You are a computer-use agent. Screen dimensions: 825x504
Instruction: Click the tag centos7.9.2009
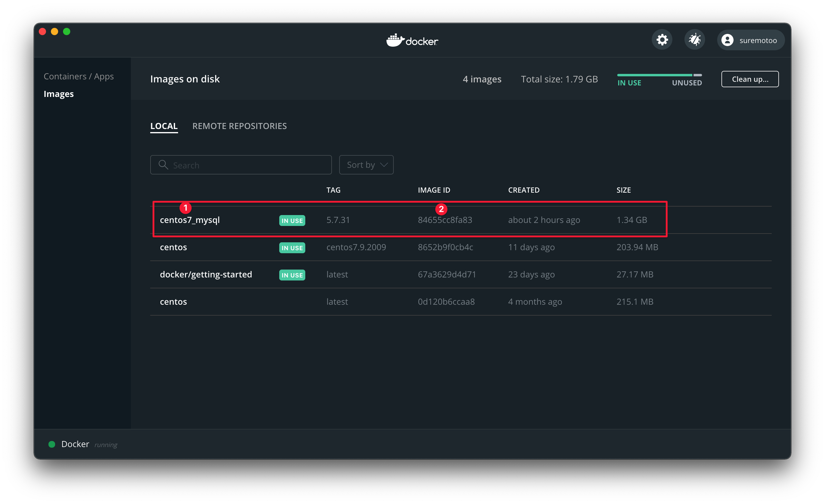coord(356,247)
